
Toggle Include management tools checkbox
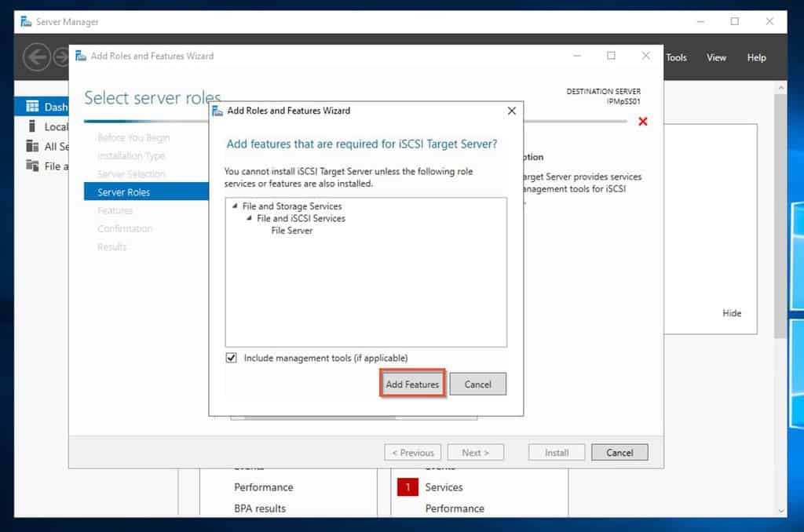pyautogui.click(x=232, y=358)
